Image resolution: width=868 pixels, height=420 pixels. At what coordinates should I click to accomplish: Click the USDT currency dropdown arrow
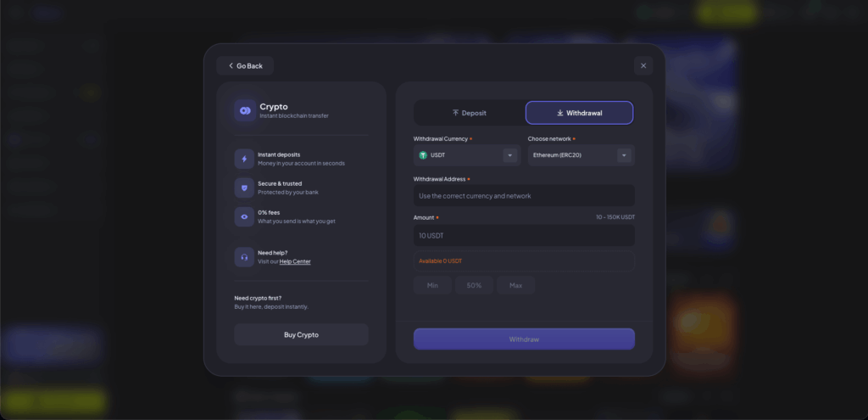pos(509,155)
